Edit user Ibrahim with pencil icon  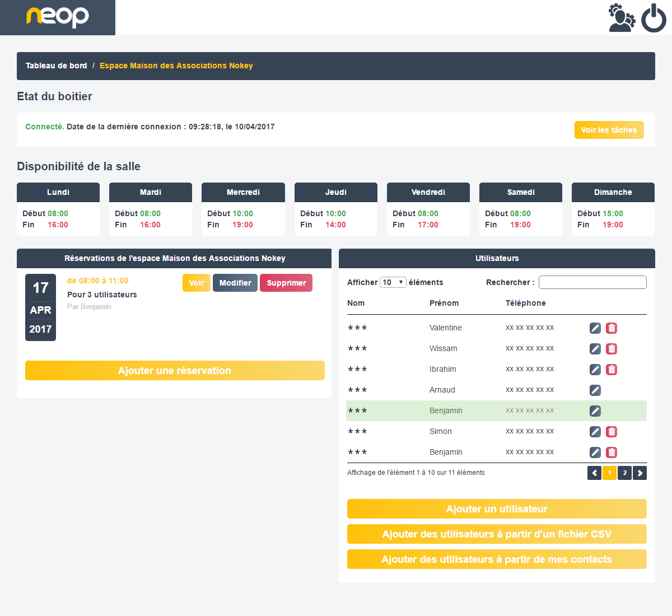pos(595,370)
